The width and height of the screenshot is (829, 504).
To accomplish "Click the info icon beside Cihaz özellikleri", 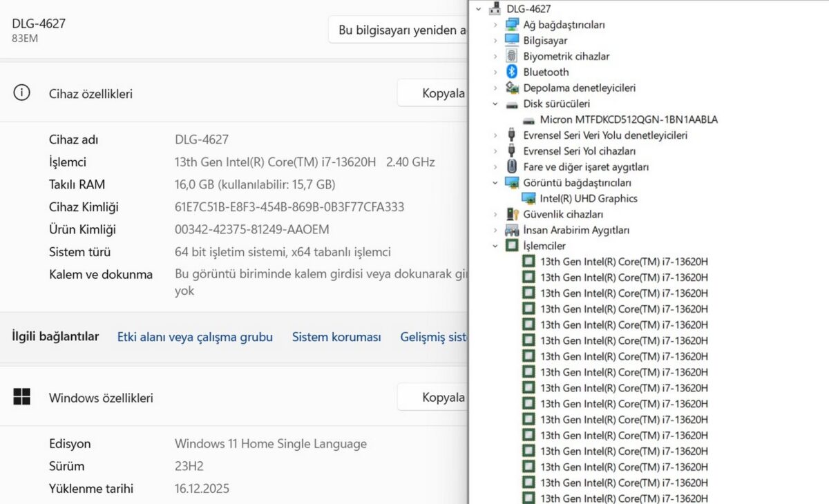I will click(x=22, y=93).
